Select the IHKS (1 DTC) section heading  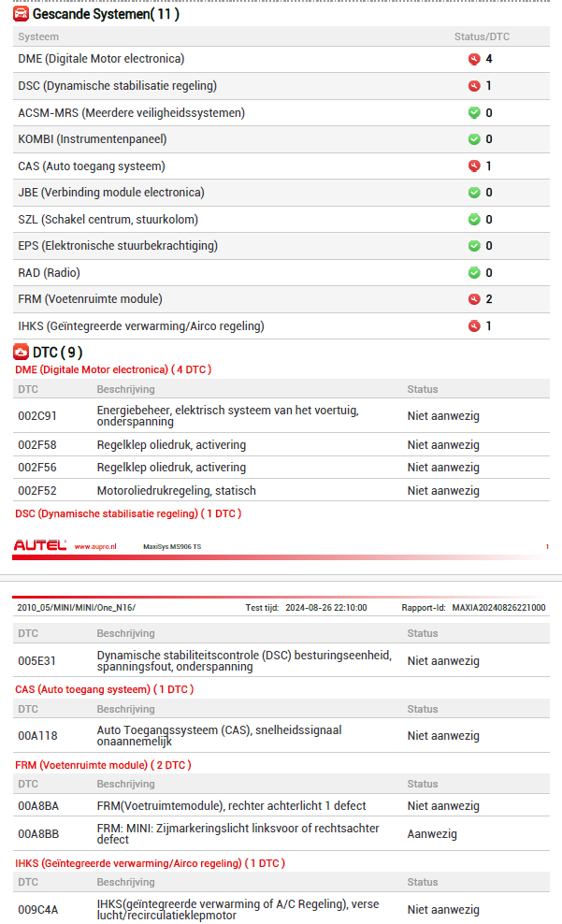[x=150, y=863]
